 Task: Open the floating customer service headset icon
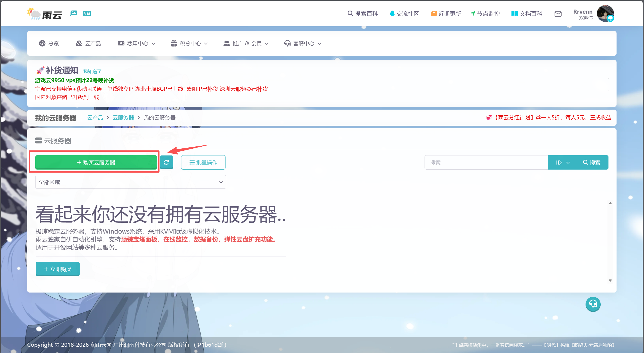coord(593,304)
